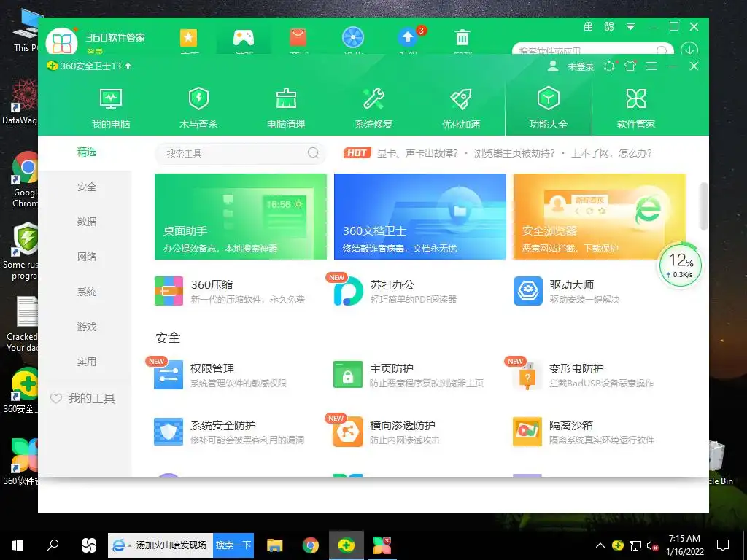This screenshot has width=747, height=560.
Task: Click the volume icon in system tray
Action: [x=653, y=545]
